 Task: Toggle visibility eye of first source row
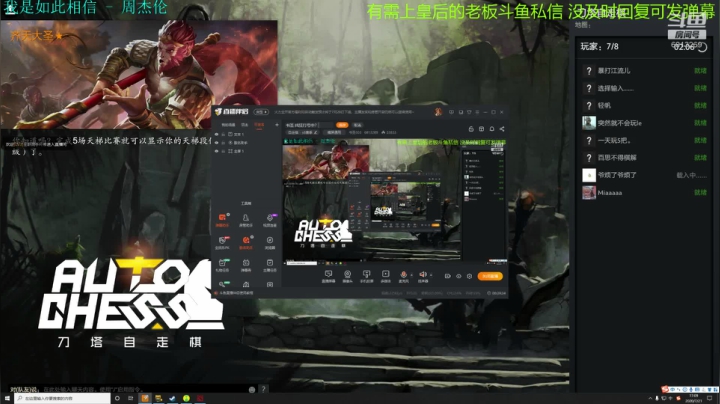pos(216,134)
